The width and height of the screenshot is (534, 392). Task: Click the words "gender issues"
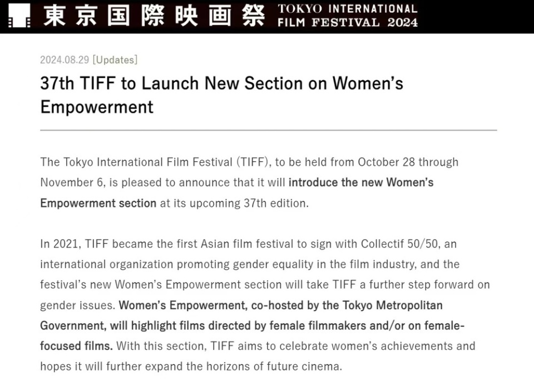click(x=77, y=305)
